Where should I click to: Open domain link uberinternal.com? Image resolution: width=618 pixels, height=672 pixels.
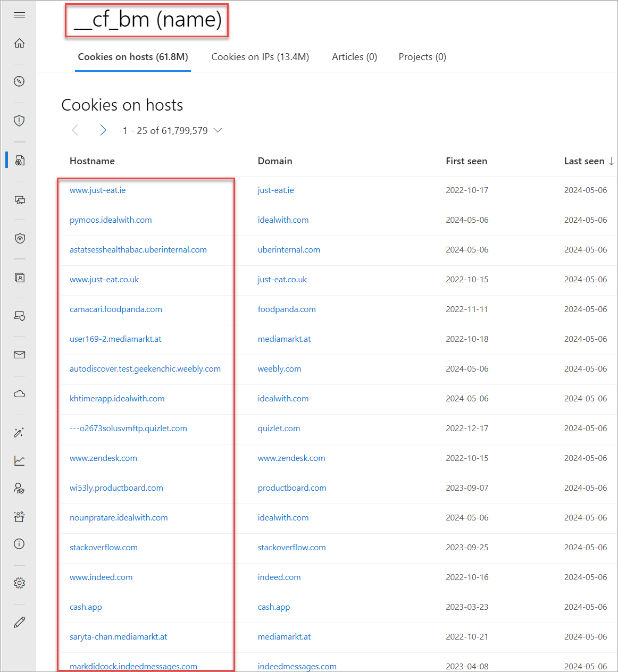(289, 250)
